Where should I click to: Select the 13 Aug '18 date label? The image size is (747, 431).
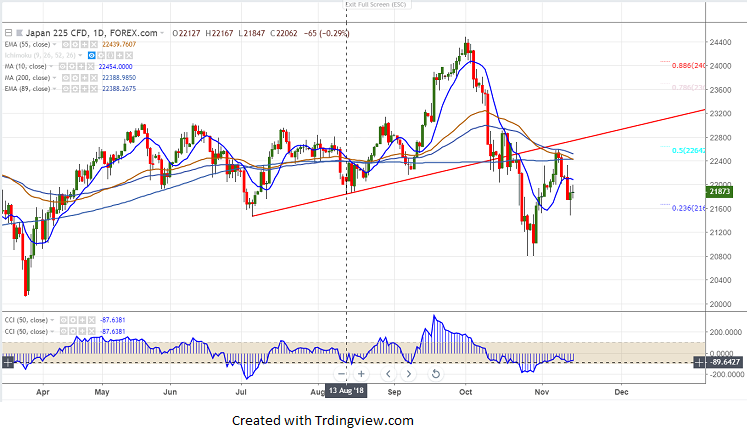(x=346, y=391)
